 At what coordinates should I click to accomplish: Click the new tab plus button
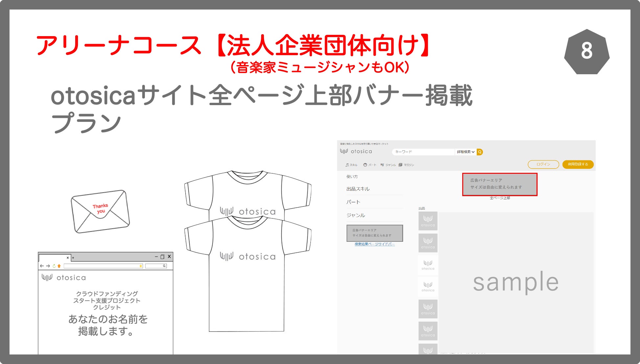point(73,258)
